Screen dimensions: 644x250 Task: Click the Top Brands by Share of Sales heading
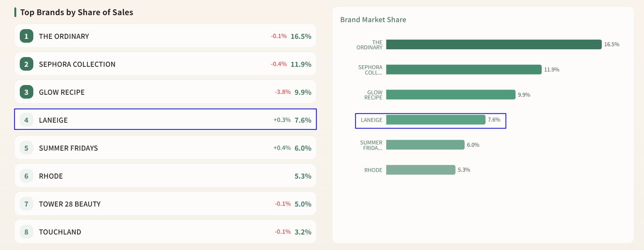click(77, 12)
